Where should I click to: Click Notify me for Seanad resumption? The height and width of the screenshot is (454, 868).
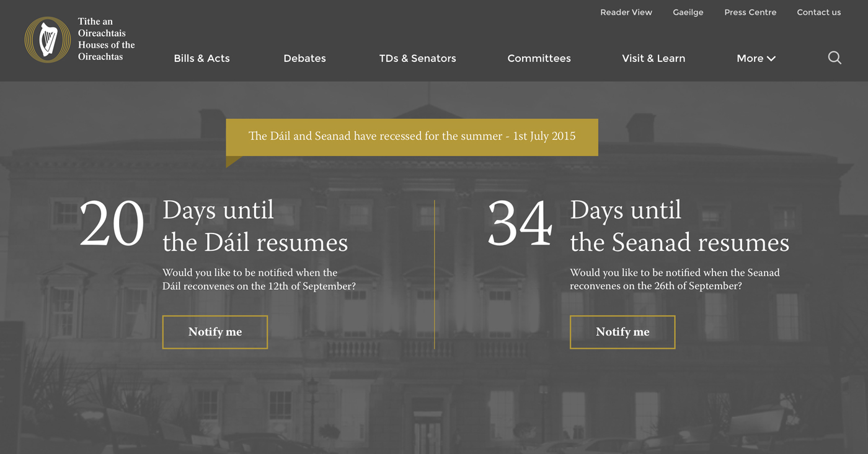click(622, 332)
